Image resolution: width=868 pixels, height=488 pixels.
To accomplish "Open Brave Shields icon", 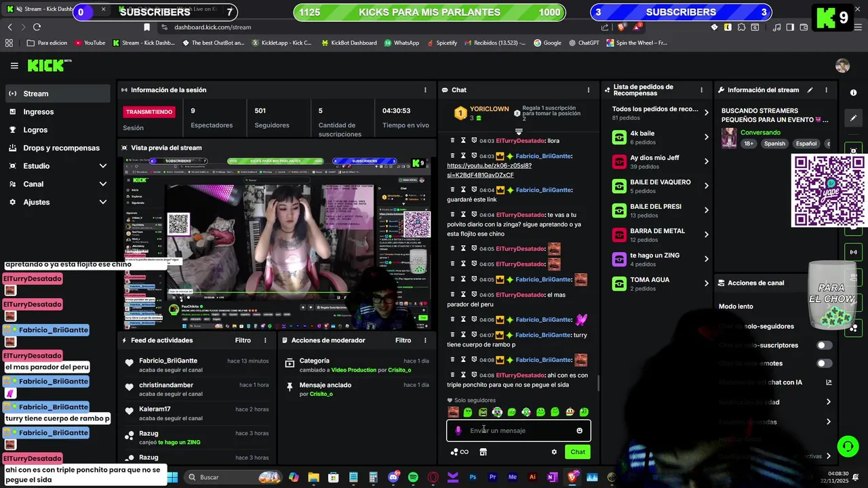I will click(x=622, y=27).
